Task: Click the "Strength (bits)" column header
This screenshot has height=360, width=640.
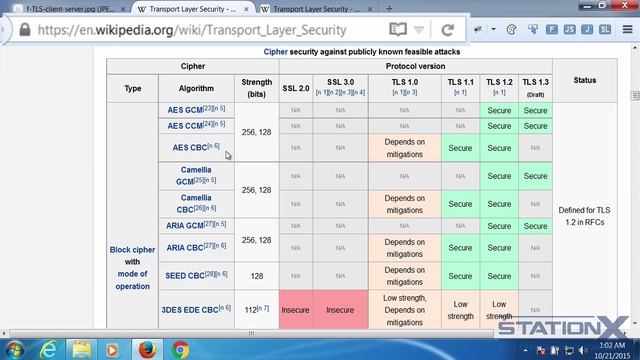Action: click(x=256, y=88)
